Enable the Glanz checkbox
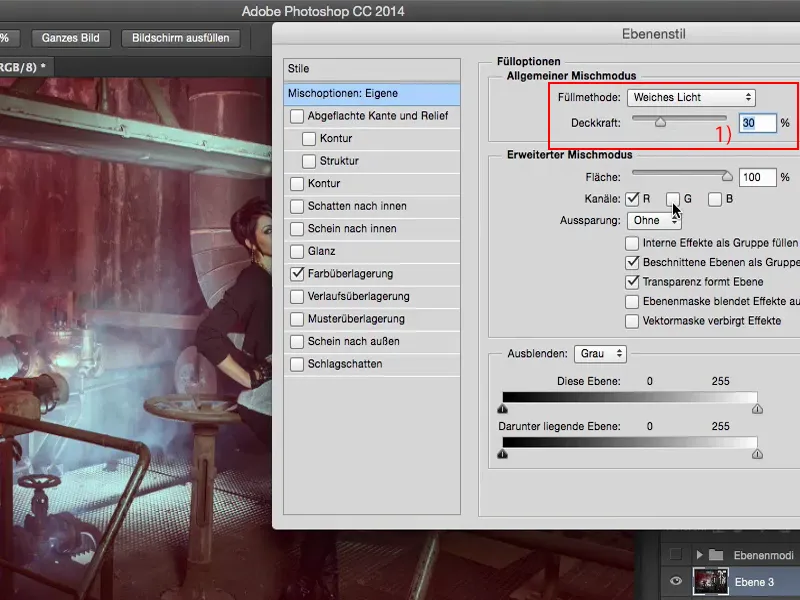This screenshot has height=600, width=800. click(296, 251)
